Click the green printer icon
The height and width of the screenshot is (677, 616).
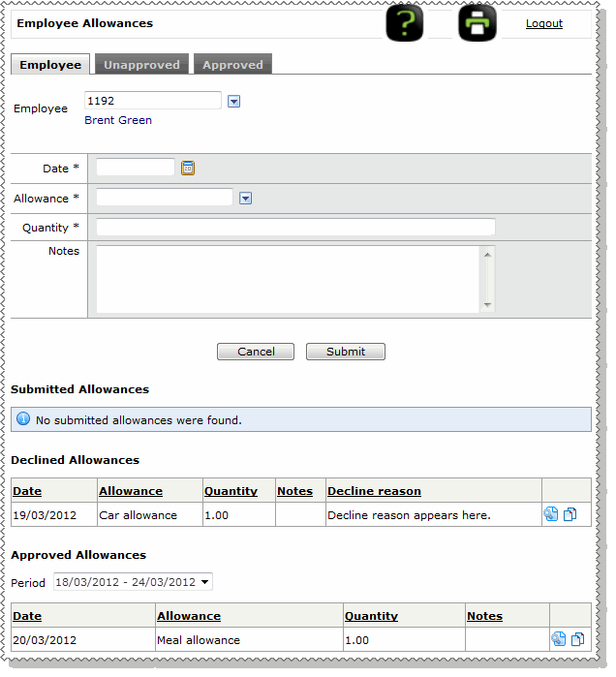pos(477,23)
